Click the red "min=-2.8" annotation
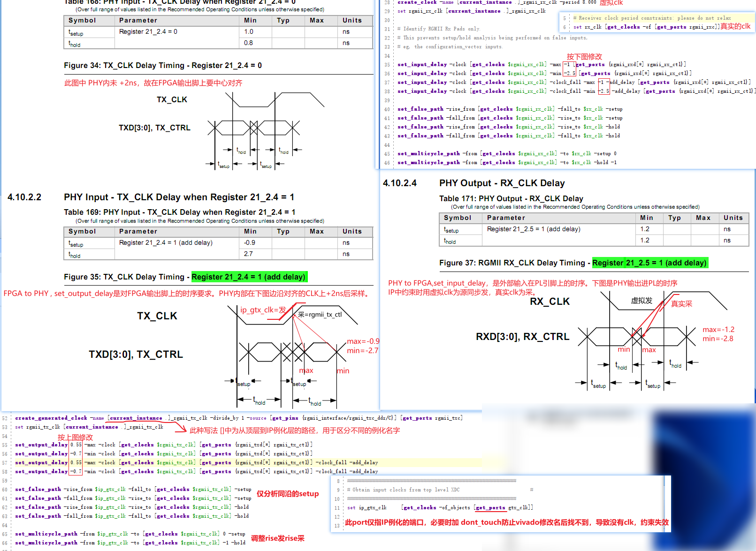Viewport: 756px width, 551px height. click(x=718, y=339)
